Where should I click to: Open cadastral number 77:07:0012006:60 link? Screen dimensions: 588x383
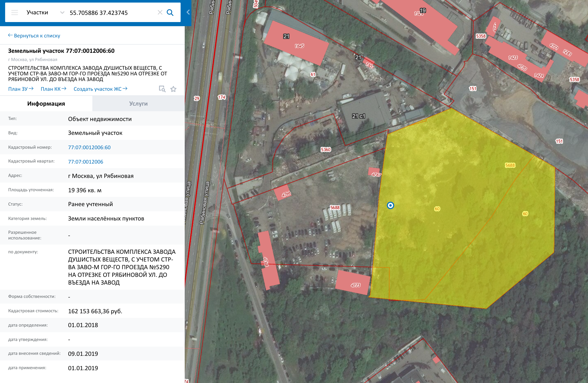coord(89,147)
